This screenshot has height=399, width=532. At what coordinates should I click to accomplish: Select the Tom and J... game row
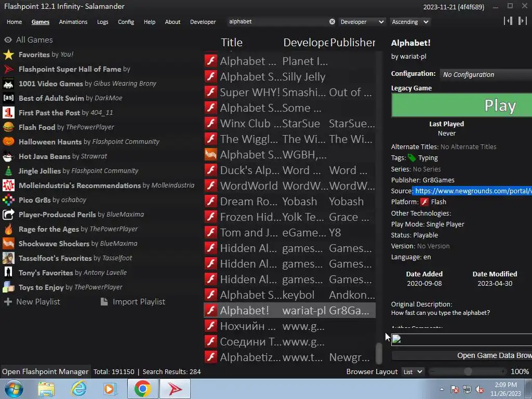pyautogui.click(x=289, y=233)
